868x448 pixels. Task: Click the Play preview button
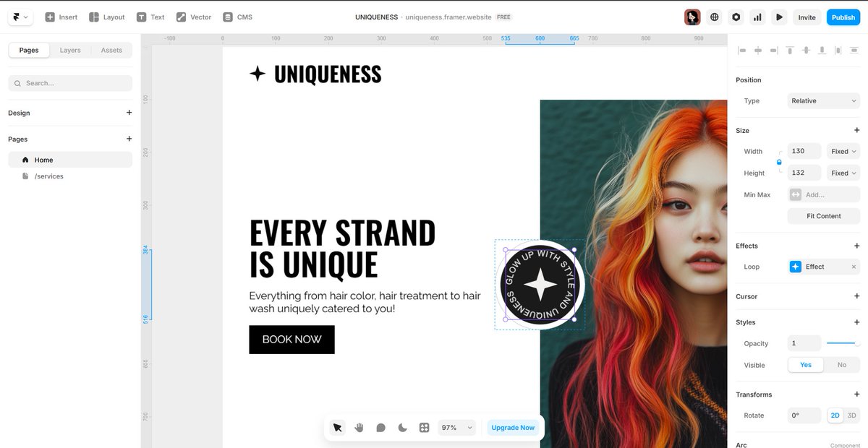point(779,17)
